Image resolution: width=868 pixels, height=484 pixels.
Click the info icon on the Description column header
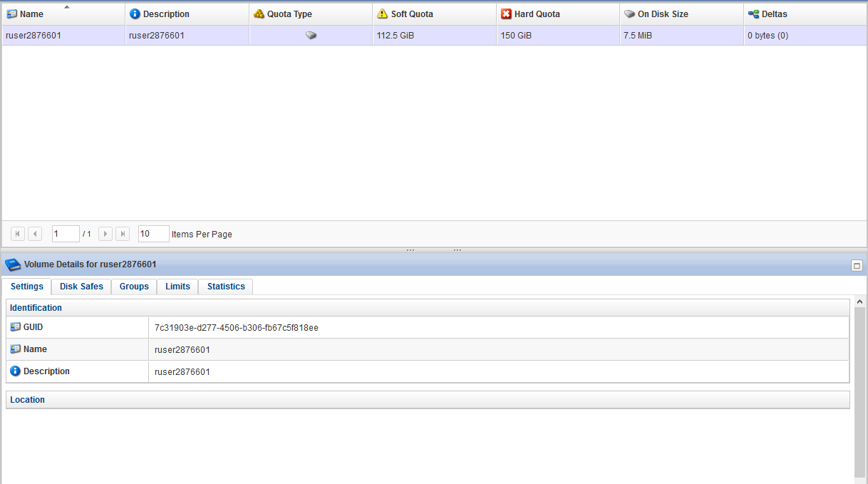click(x=135, y=14)
